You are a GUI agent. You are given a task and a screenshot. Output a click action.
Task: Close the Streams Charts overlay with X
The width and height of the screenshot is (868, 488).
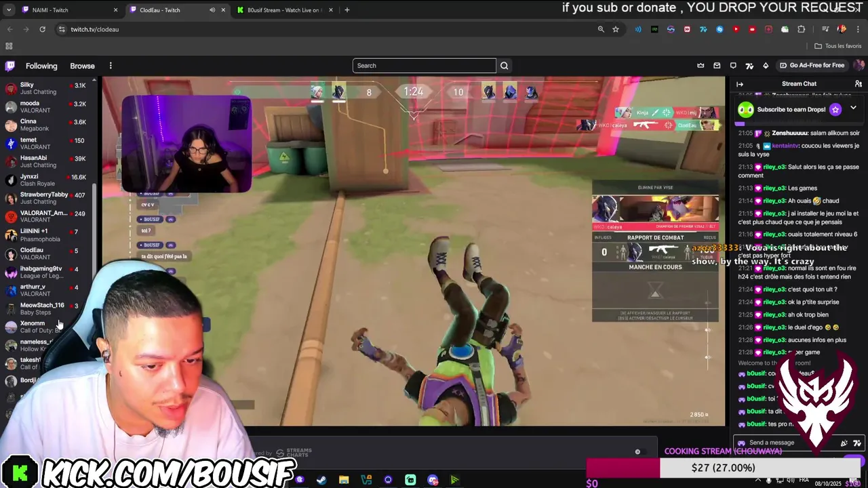[x=637, y=451]
